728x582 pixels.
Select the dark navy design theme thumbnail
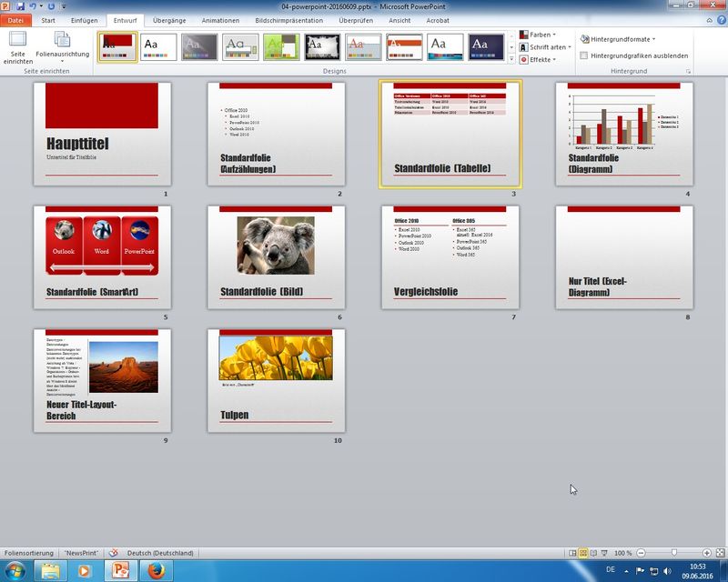(487, 46)
